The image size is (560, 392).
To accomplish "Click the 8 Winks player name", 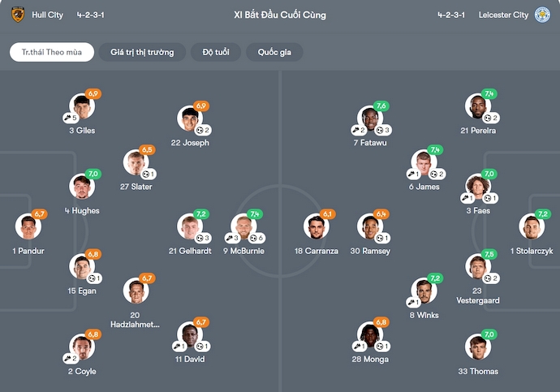I will tap(424, 315).
